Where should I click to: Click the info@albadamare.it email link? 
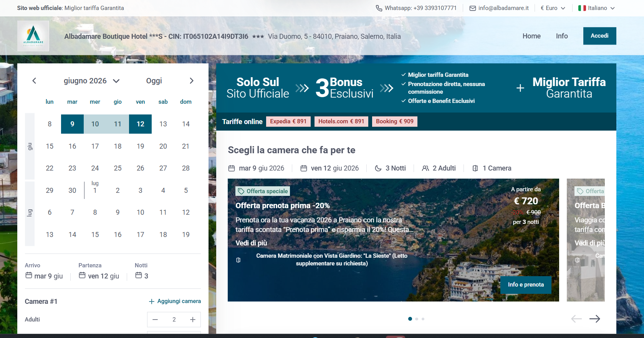click(503, 8)
